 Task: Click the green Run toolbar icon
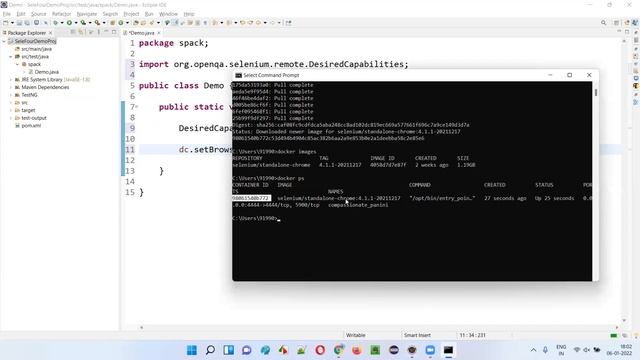69,23
